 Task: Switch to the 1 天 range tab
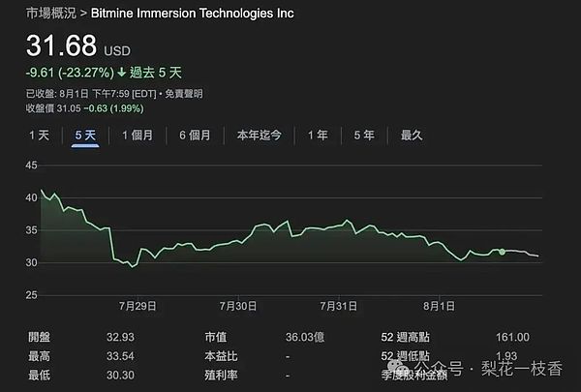pos(39,136)
